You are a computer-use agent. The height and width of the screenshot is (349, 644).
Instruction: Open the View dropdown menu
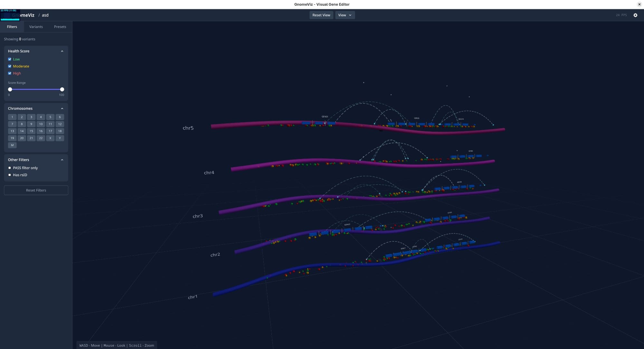click(345, 15)
